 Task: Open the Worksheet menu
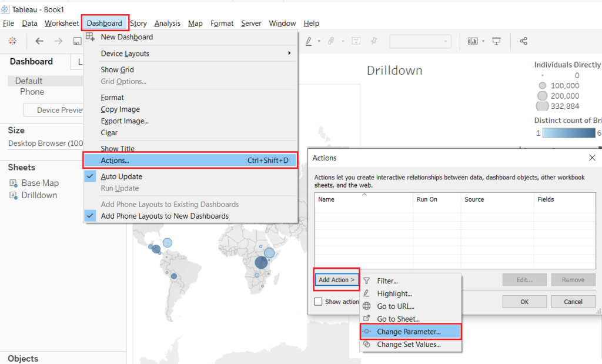tap(62, 24)
